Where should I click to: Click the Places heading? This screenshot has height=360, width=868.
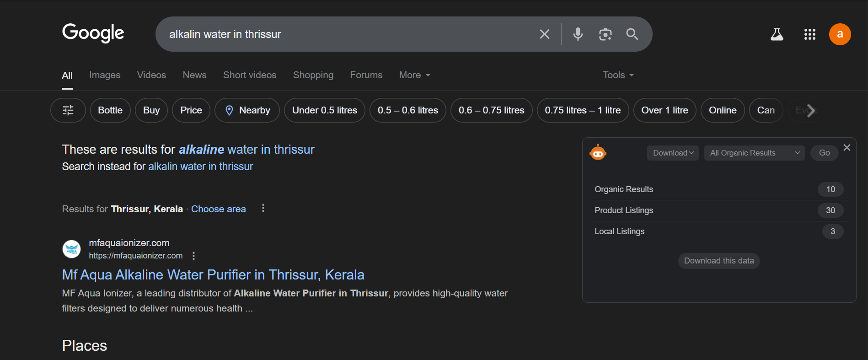(85, 346)
